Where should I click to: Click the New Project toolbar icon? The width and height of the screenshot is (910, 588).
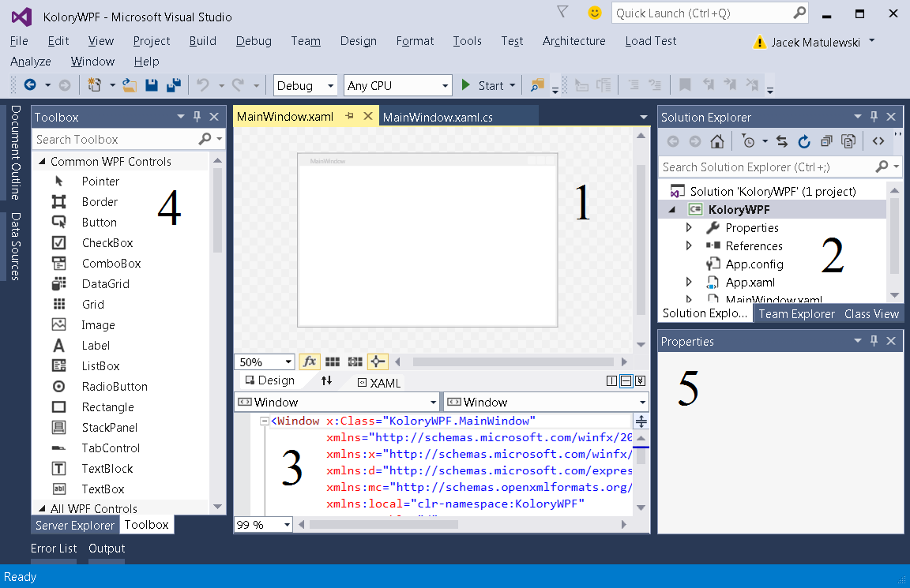click(x=94, y=85)
